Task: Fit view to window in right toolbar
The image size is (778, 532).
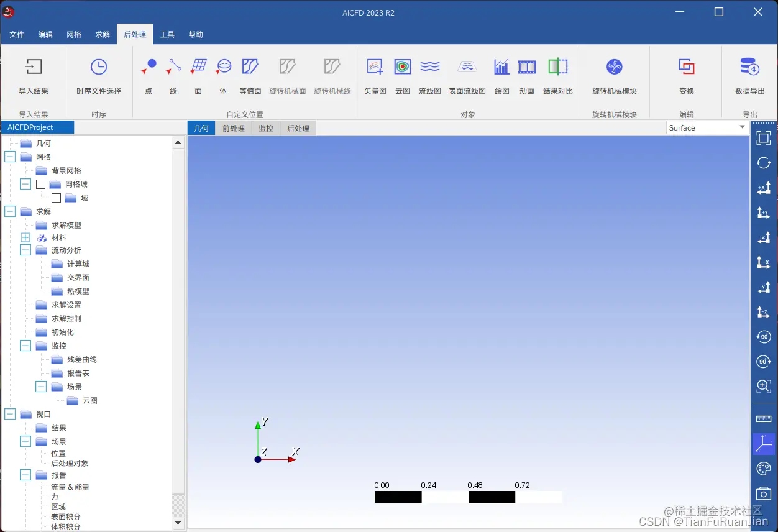Action: [764, 138]
